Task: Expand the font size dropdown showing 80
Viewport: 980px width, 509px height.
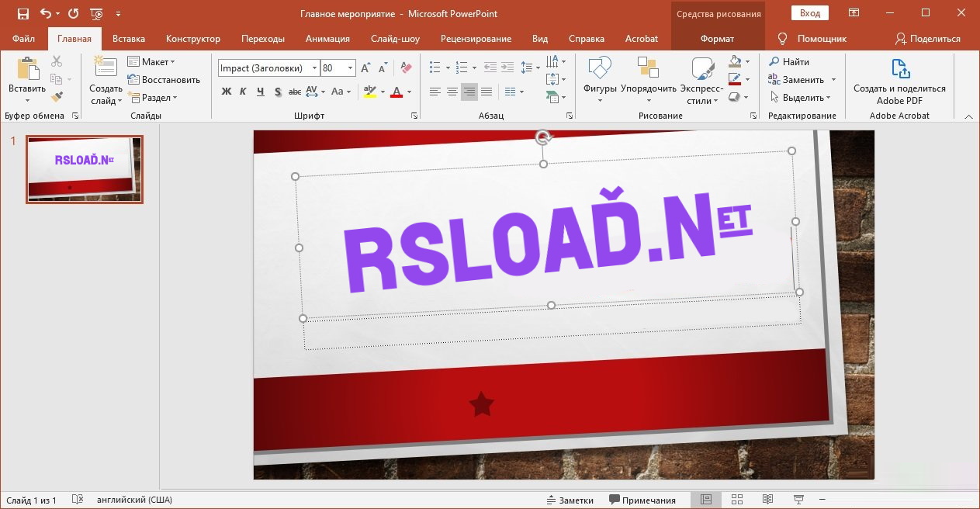Action: click(x=351, y=68)
